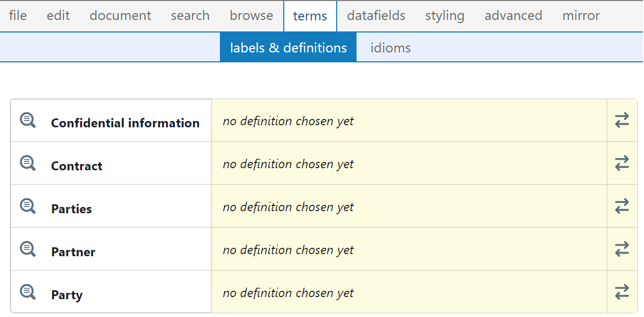Switch to the styling tab

(445, 16)
